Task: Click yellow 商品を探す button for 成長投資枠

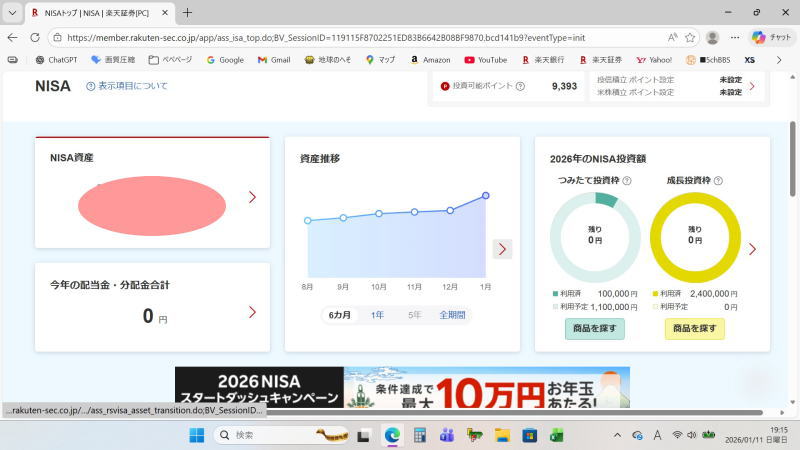Action: point(694,328)
